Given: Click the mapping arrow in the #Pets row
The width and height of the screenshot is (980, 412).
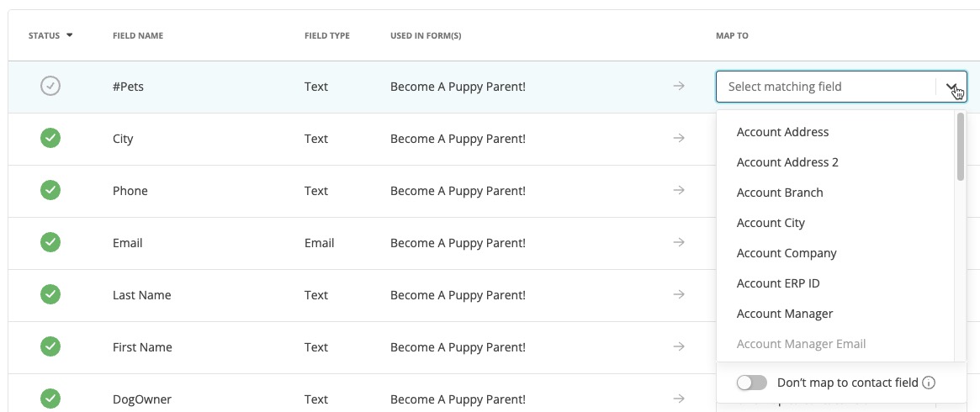Looking at the screenshot, I should tap(679, 86).
